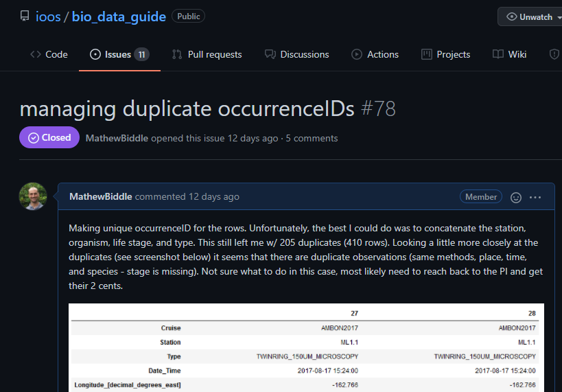Click the Station row label in the table
This screenshot has width=562, height=392.
tap(170, 343)
